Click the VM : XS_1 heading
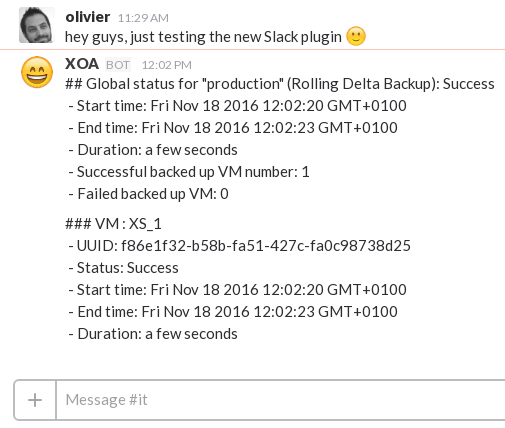 pyautogui.click(x=113, y=224)
